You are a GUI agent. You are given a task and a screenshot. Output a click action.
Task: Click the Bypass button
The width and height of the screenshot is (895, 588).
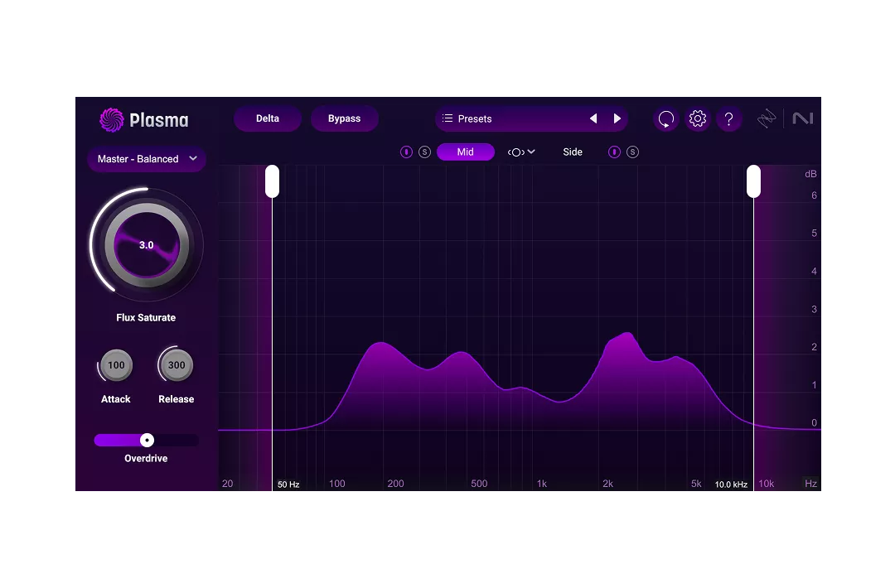pos(344,118)
